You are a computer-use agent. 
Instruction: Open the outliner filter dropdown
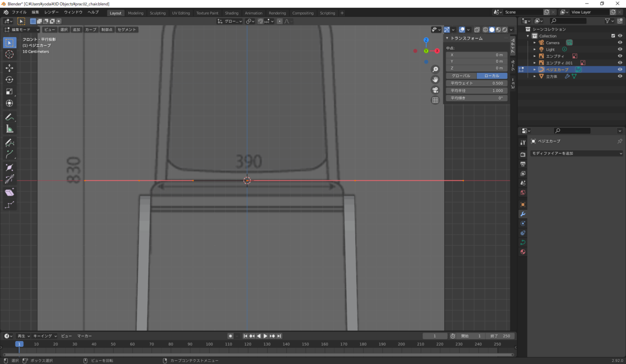tap(610, 21)
